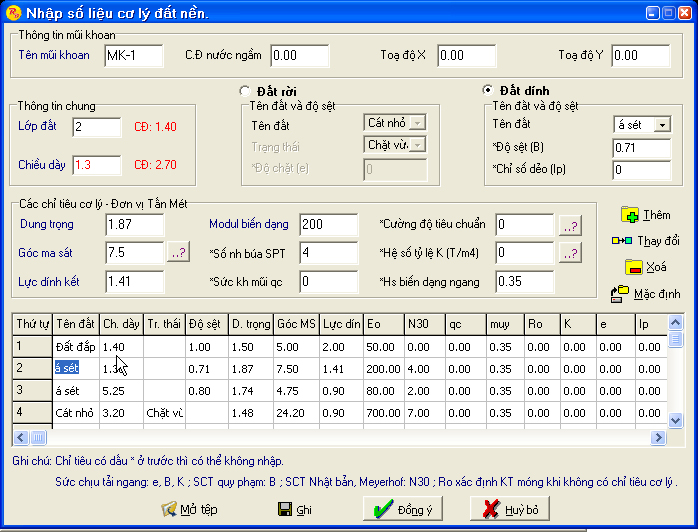Open the á sét soil name dropdown

pyautogui.click(x=662, y=125)
